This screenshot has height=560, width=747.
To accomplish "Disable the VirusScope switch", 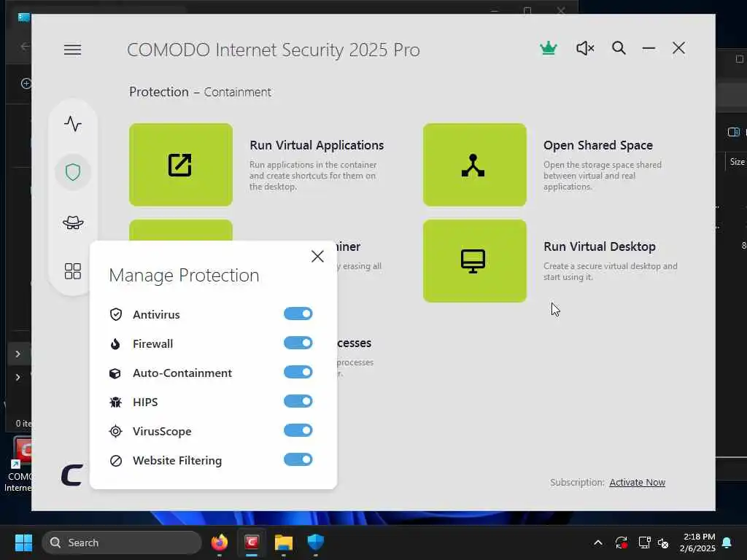I will [298, 430].
